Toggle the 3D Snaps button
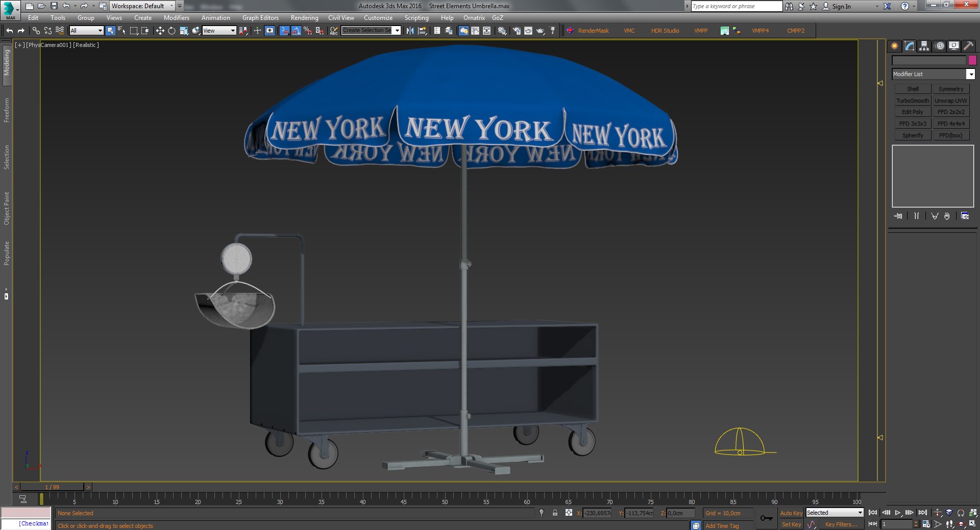The width and height of the screenshot is (980, 530). tap(285, 31)
